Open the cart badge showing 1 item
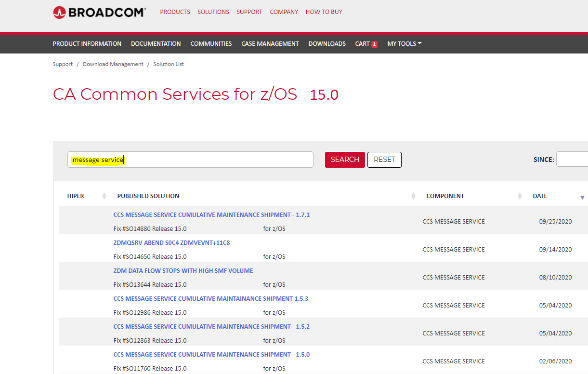This screenshot has height=374, width=588. [x=374, y=44]
